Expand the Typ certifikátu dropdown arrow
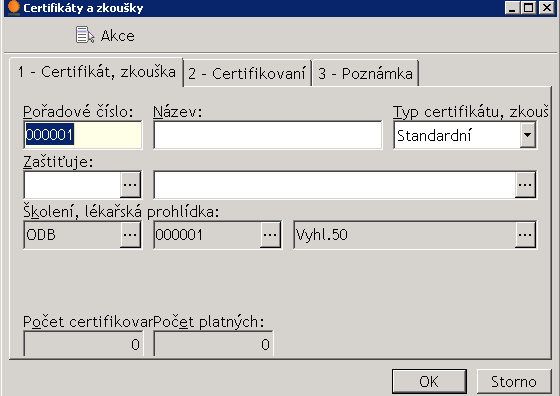The image size is (560, 396). (527, 135)
